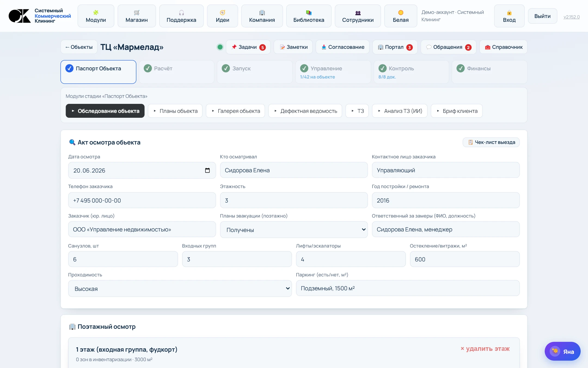Expand the Планы объекта module
588x368 pixels.
point(175,111)
